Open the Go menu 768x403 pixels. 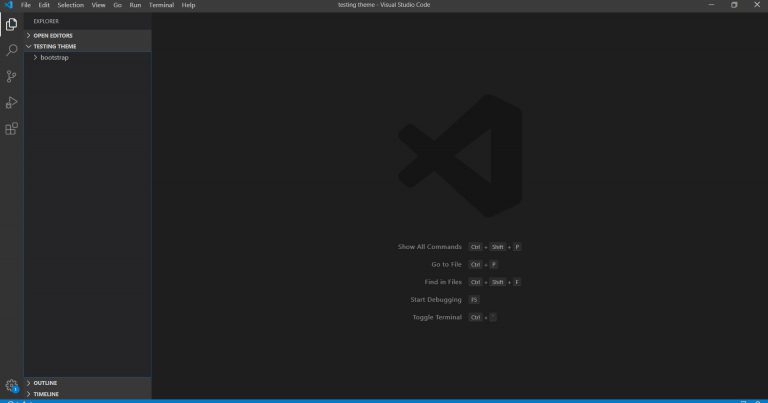pyautogui.click(x=117, y=5)
